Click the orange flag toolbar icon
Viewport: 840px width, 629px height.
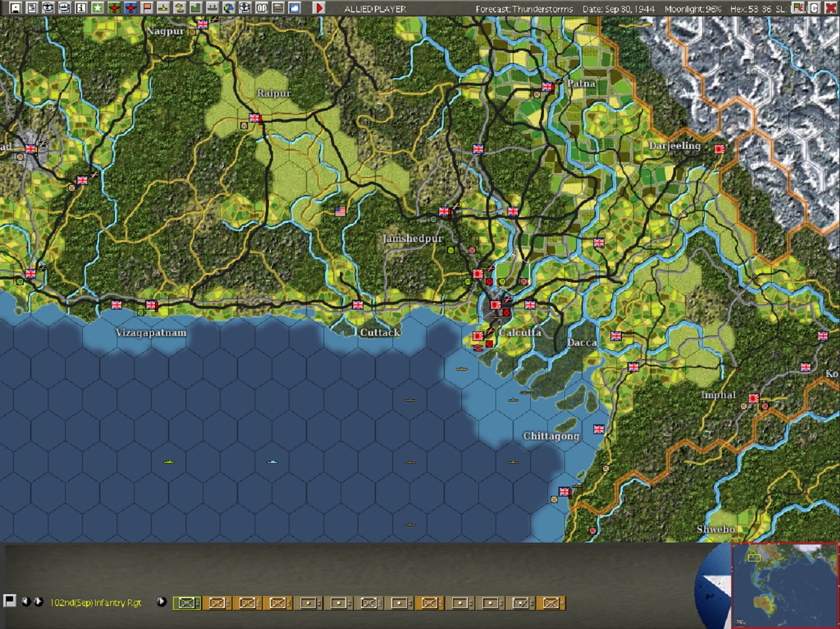click(x=146, y=8)
